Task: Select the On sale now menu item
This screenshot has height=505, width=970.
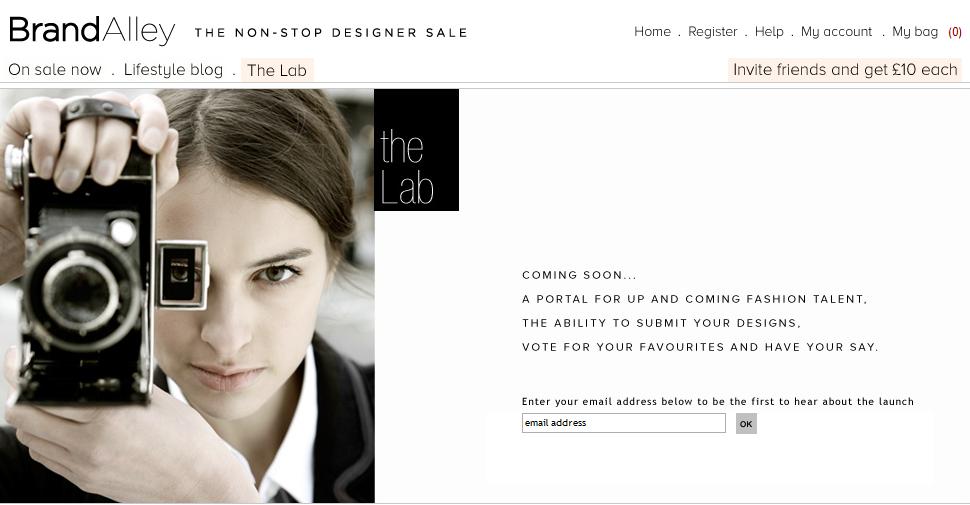Action: [55, 70]
